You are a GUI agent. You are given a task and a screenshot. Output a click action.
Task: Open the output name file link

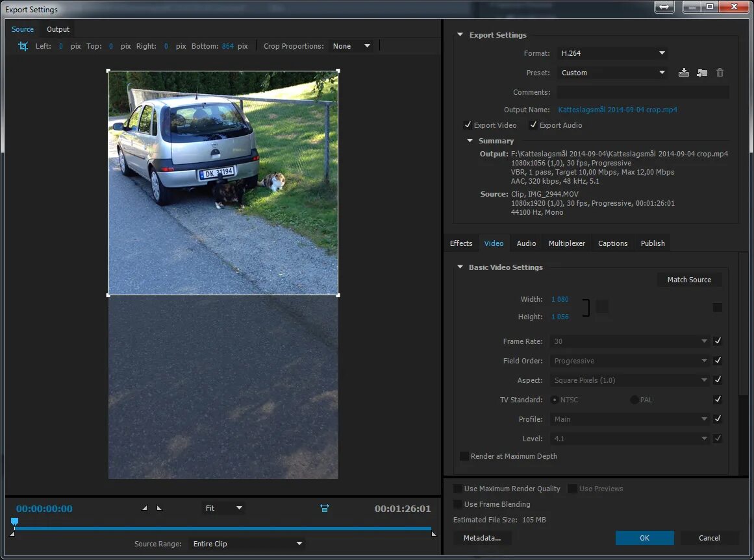[x=618, y=110]
